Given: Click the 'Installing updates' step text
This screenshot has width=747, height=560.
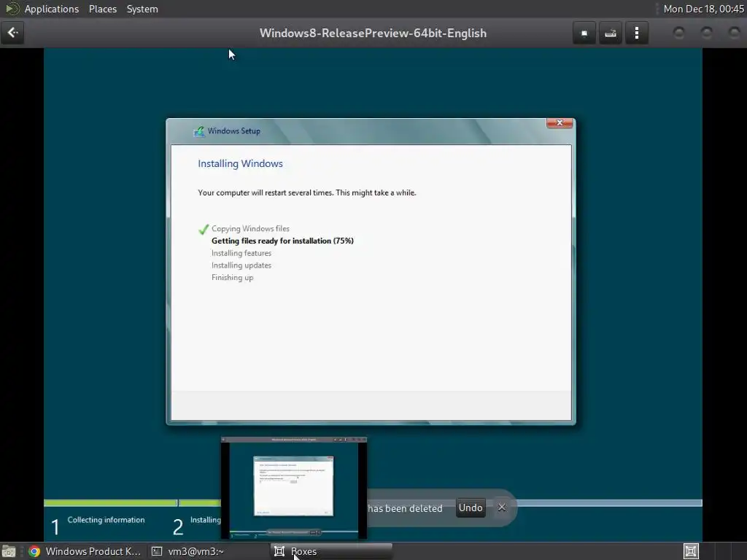Looking at the screenshot, I should (x=241, y=265).
